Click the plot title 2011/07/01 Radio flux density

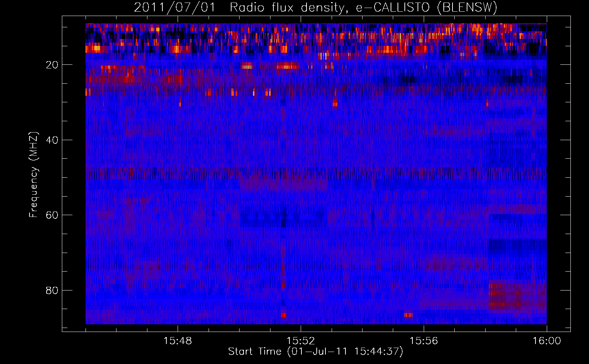coord(316,8)
